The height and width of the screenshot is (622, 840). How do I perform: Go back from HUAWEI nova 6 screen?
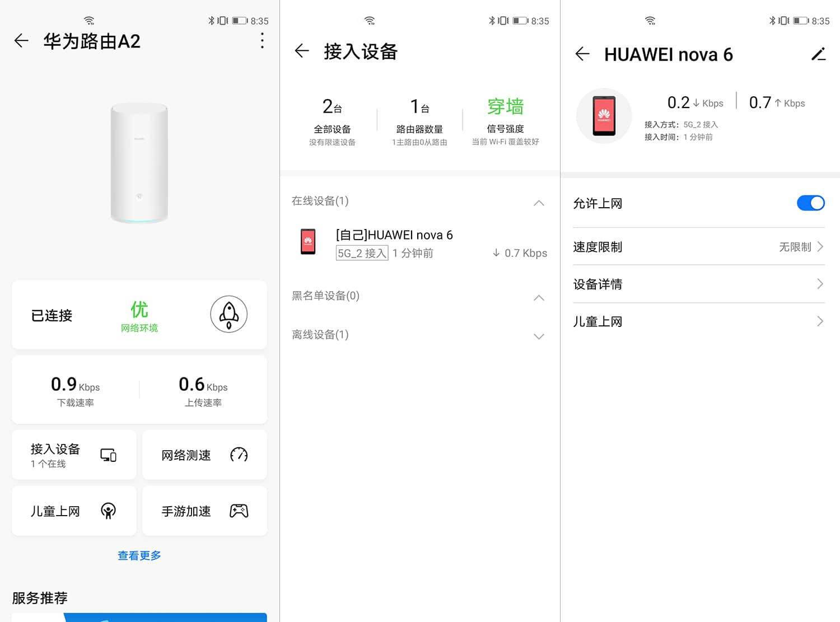[582, 54]
